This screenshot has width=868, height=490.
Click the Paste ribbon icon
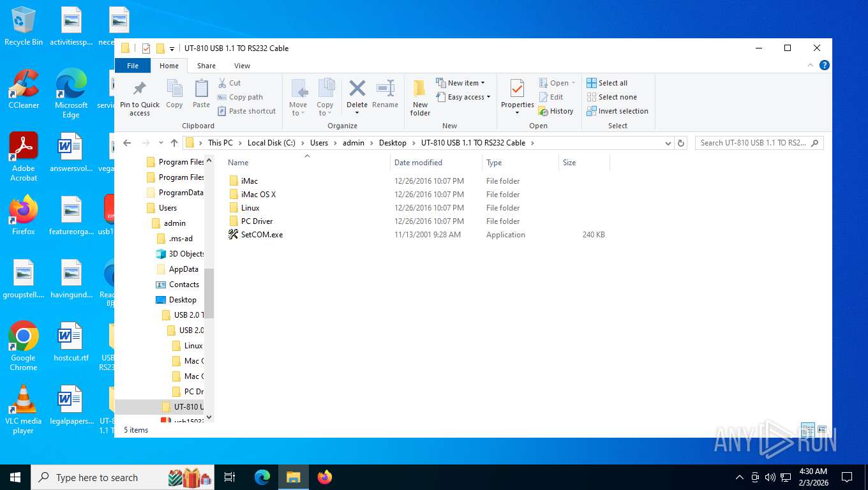click(x=201, y=89)
